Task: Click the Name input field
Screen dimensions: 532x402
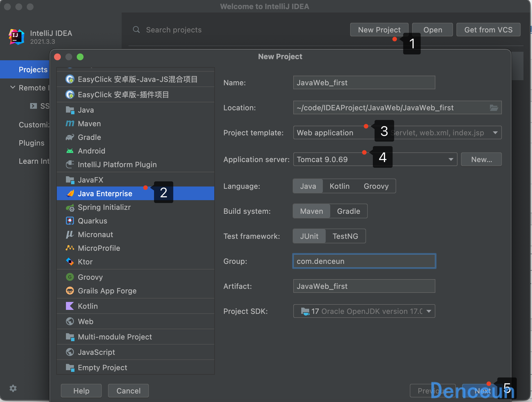Action: click(364, 83)
